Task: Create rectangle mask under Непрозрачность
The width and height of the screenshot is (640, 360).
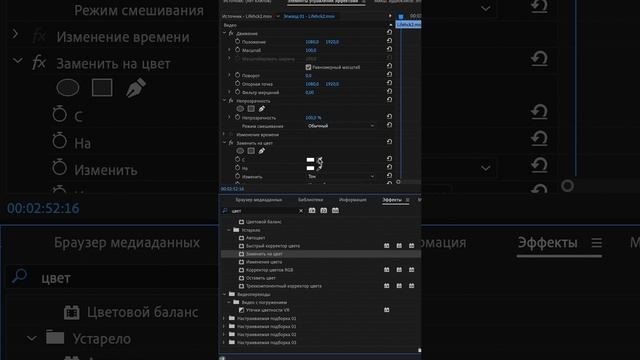Action: pos(251,109)
